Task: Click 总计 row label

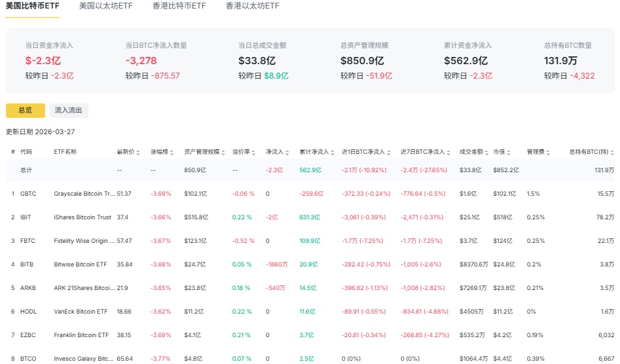Action: pyautogui.click(x=26, y=170)
